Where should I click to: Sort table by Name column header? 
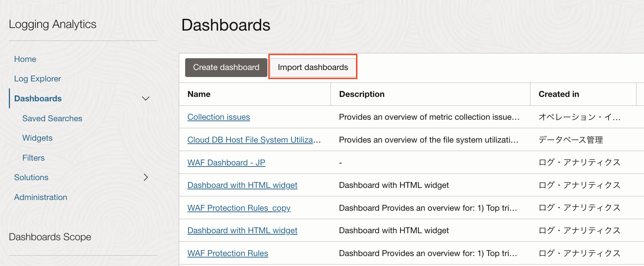(199, 94)
